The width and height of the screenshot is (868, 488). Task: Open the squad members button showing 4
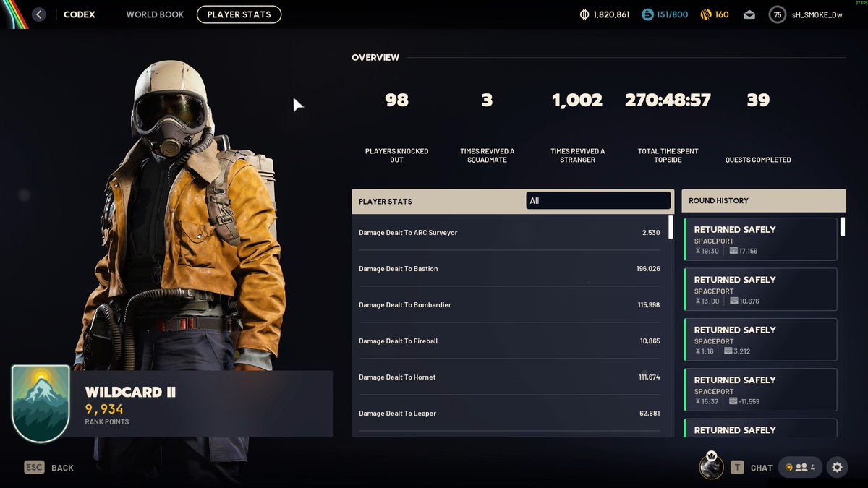[801, 468]
